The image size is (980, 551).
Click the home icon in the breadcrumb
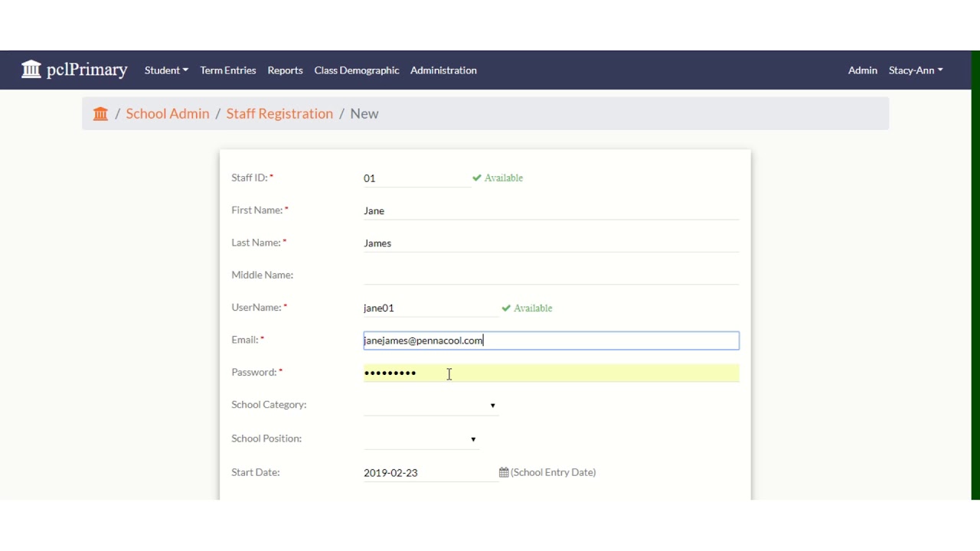pyautogui.click(x=100, y=114)
